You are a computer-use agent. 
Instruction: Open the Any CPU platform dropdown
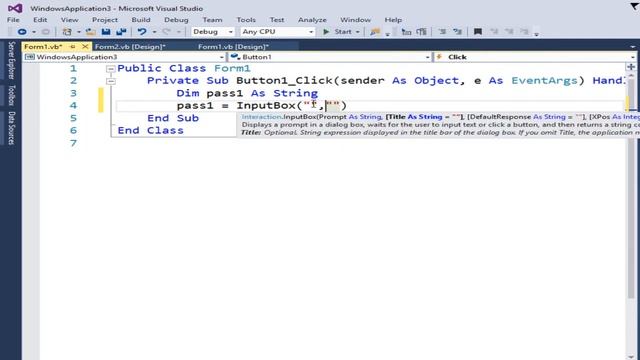click(x=278, y=31)
